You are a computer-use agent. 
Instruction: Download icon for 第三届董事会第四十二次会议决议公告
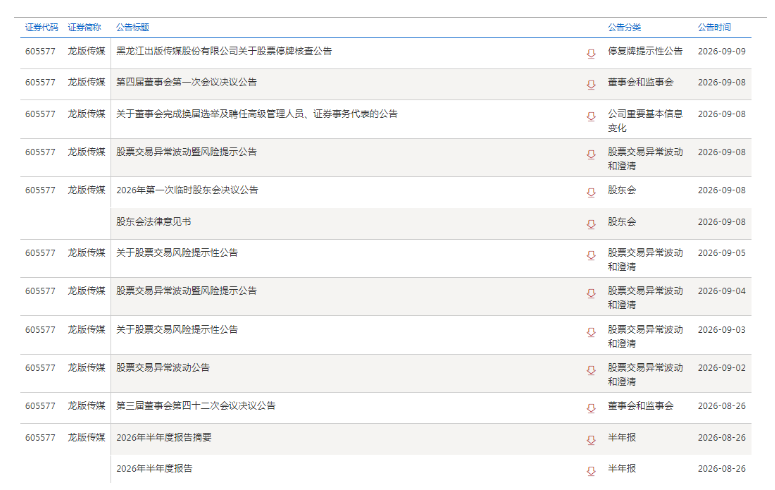point(591,408)
